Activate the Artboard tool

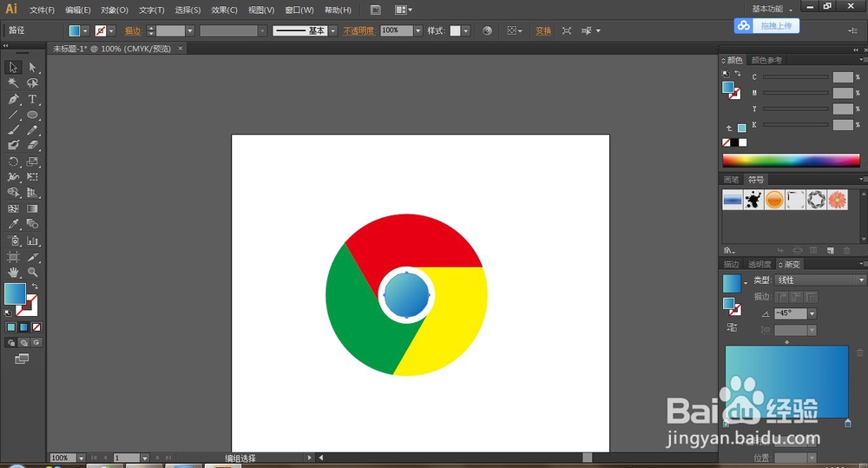point(13,257)
